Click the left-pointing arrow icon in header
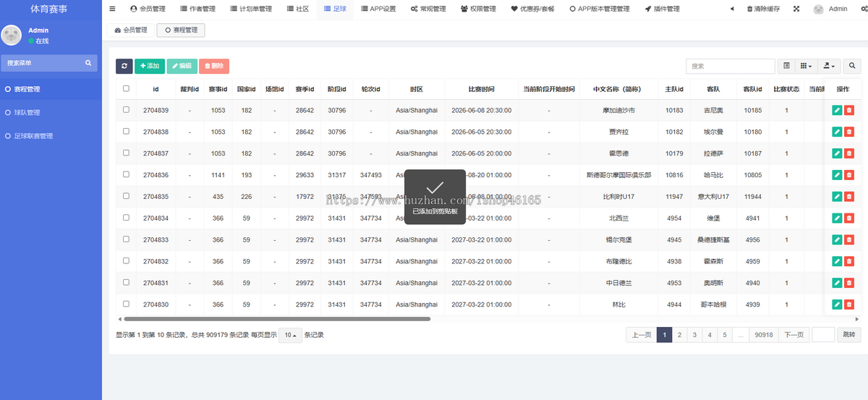868x400 pixels. pyautogui.click(x=732, y=9)
